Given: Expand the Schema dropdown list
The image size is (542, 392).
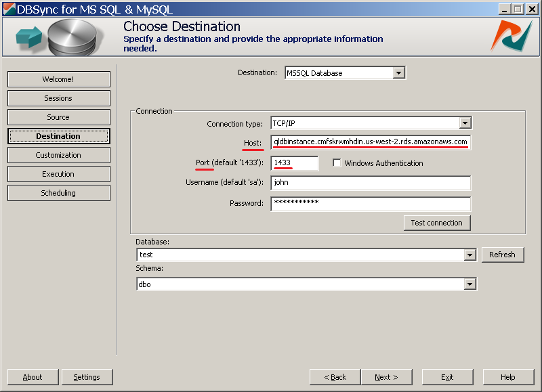Looking at the screenshot, I should pyautogui.click(x=470, y=284).
